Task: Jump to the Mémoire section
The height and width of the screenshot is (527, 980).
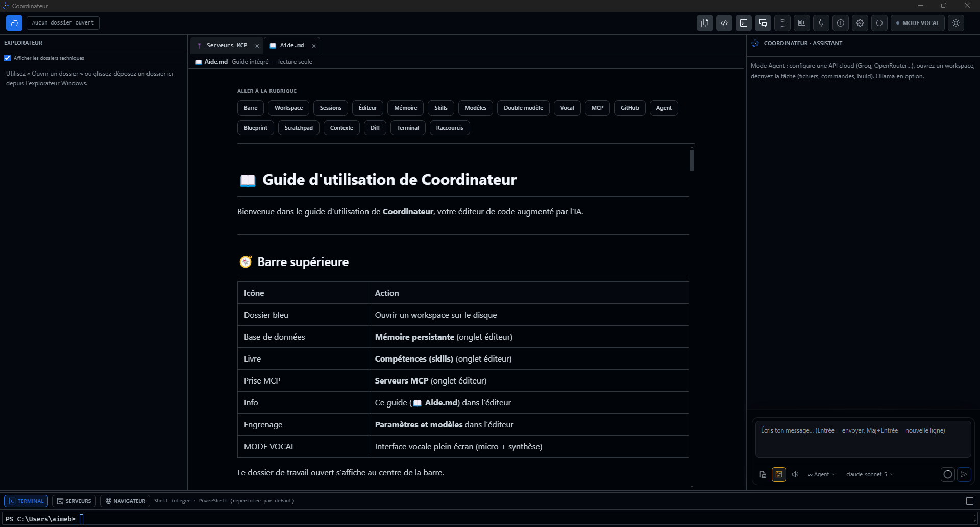Action: [x=406, y=108]
